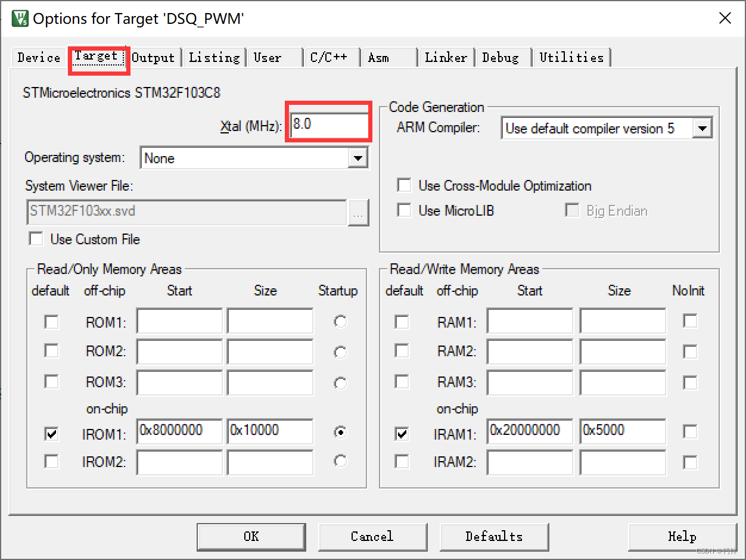Switch to the Linker tab
The height and width of the screenshot is (560, 746).
point(446,57)
